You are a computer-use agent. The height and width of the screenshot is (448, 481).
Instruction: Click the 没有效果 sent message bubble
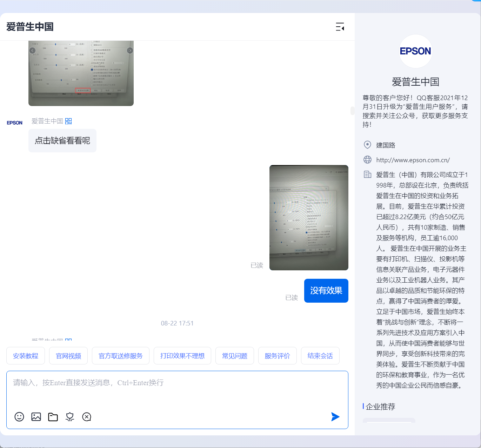tap(326, 291)
